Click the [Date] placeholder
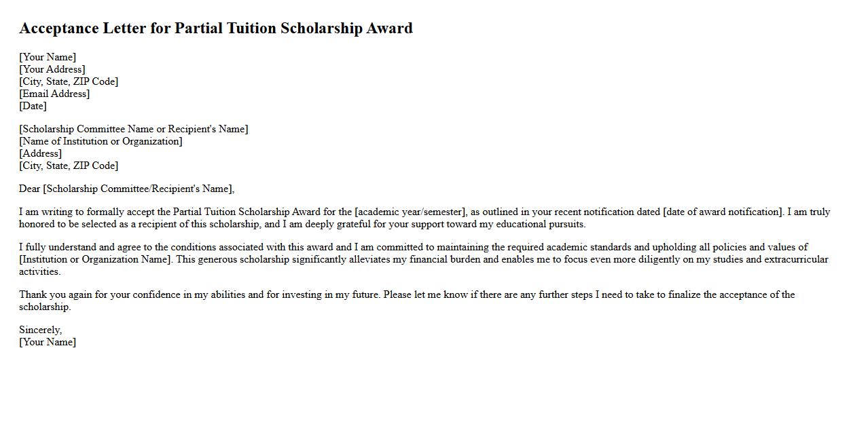The image size is (868, 441). (x=33, y=106)
